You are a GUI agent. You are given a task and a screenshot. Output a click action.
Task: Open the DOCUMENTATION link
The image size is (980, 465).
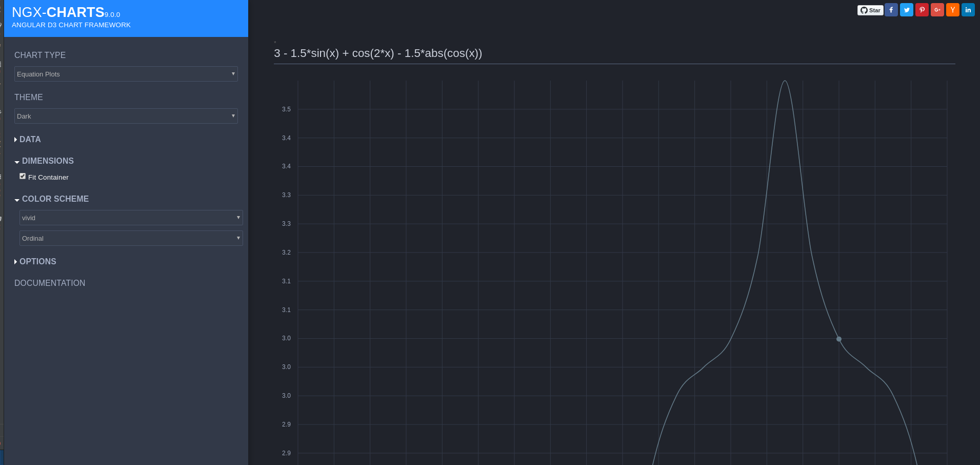(50, 283)
